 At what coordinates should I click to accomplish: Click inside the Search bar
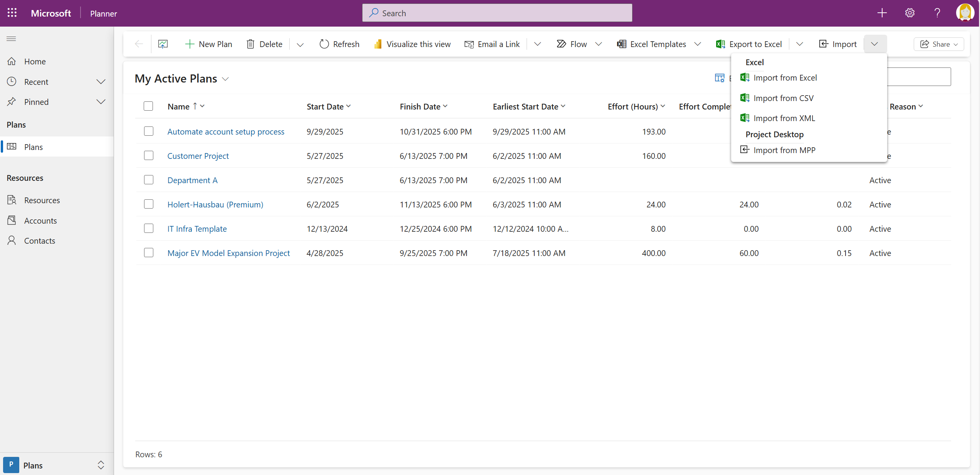point(497,13)
